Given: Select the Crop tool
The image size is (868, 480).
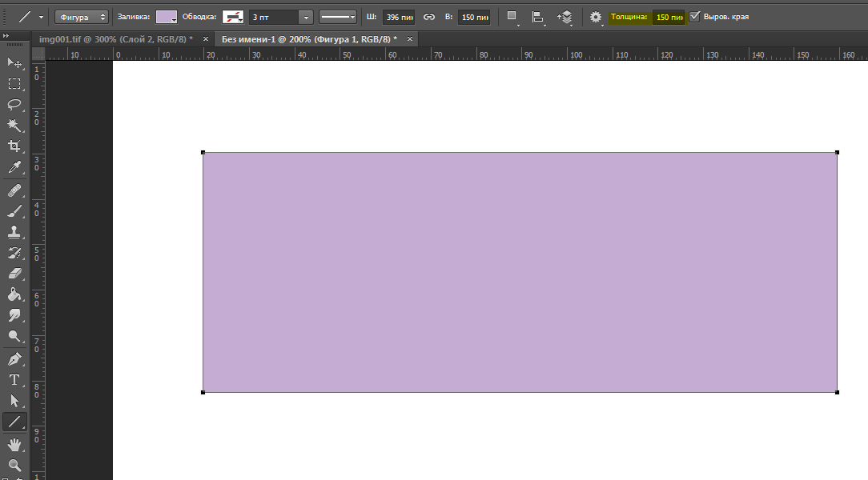Looking at the screenshot, I should coord(14,146).
